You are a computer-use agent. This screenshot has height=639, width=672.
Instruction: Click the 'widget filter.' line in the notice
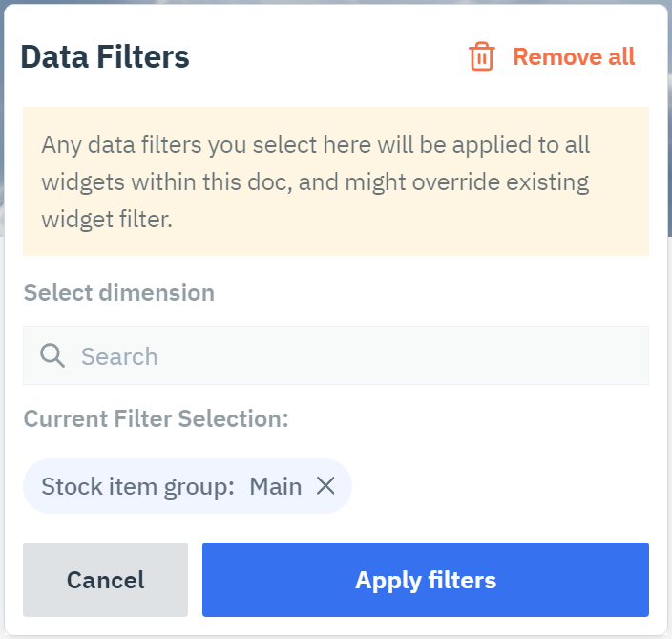click(x=107, y=220)
